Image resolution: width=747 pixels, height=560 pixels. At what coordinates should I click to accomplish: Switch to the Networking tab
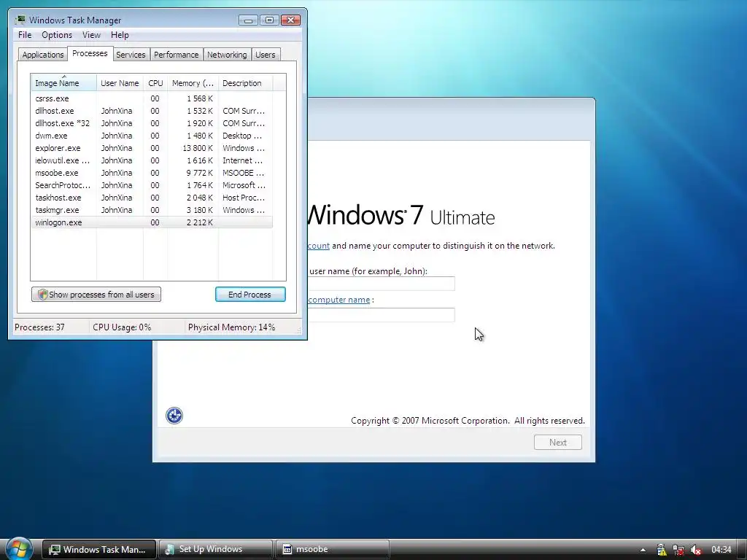click(227, 55)
